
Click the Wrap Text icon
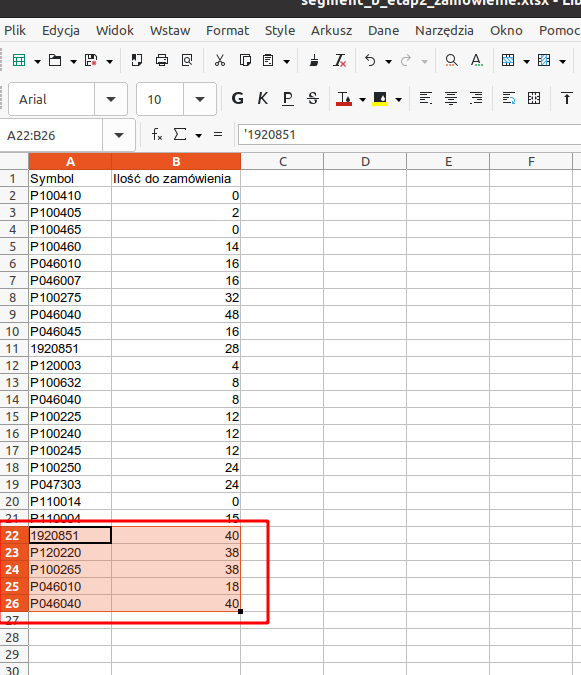click(x=509, y=99)
